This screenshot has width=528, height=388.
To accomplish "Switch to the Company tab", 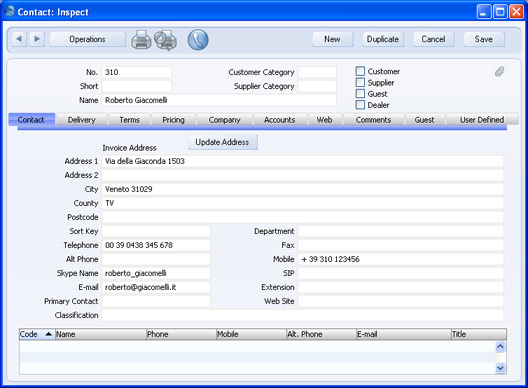I will (x=225, y=120).
